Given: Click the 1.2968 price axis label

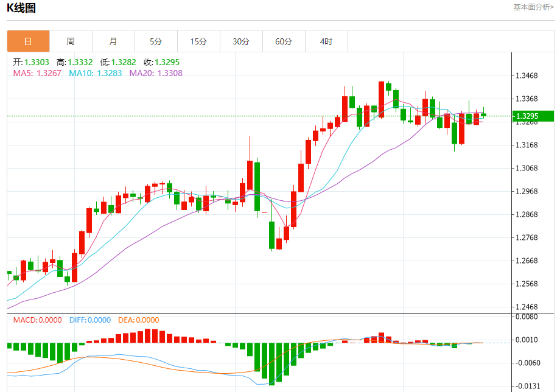Looking at the screenshot, I should tap(527, 191).
